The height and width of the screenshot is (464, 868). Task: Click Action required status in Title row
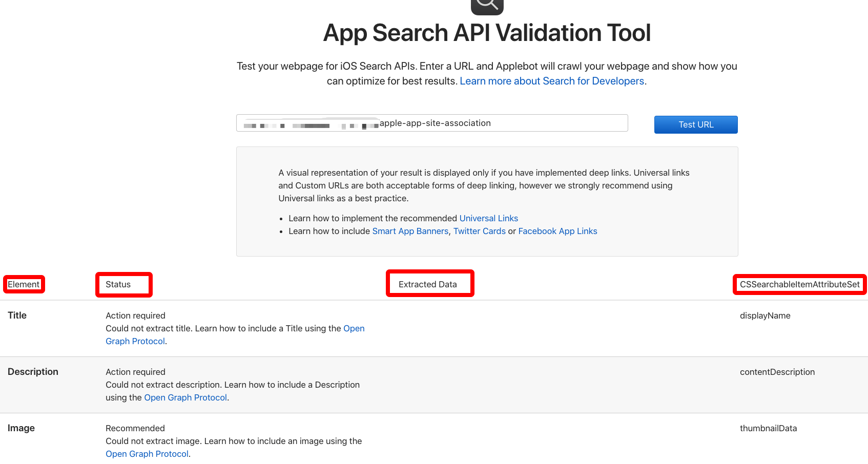(x=135, y=315)
